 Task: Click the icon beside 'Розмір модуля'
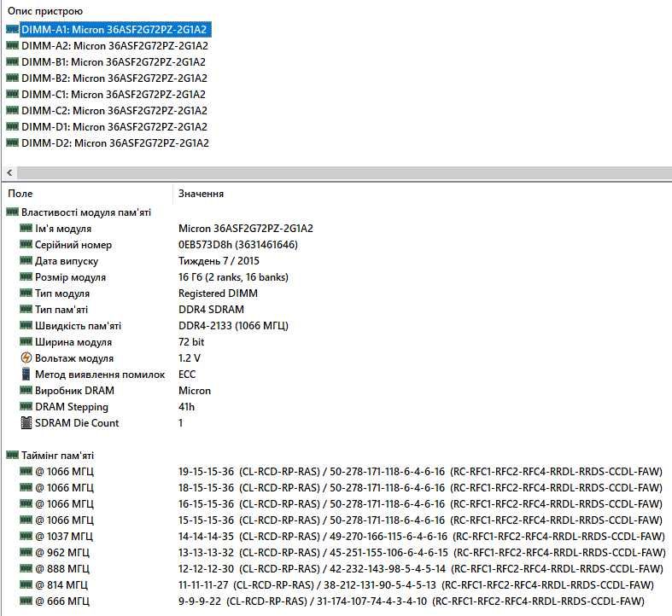point(26,276)
